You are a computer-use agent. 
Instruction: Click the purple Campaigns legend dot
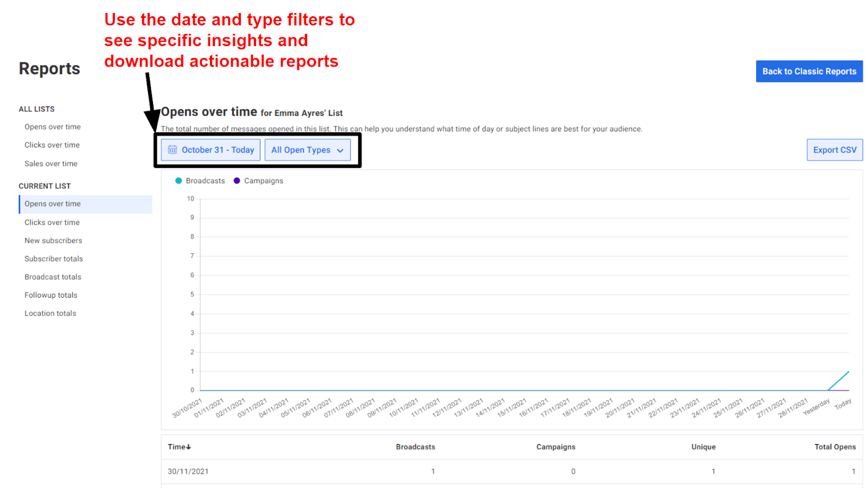[237, 181]
